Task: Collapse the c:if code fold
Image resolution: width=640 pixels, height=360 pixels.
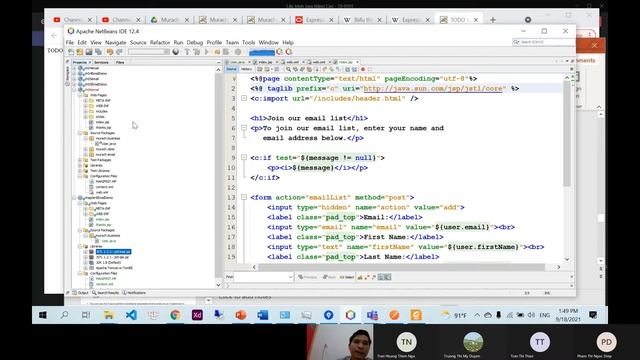Action: 244,158
